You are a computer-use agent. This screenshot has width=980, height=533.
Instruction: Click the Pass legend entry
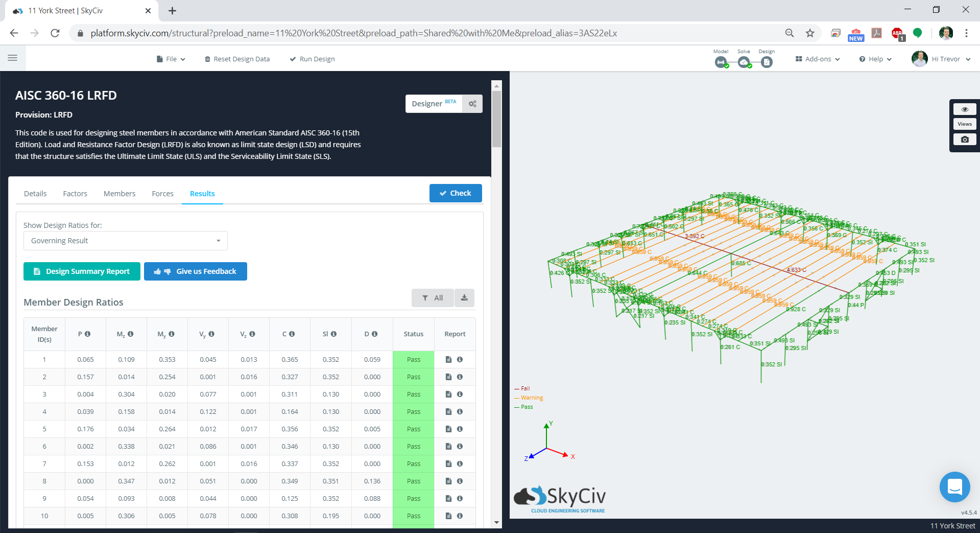523,407
